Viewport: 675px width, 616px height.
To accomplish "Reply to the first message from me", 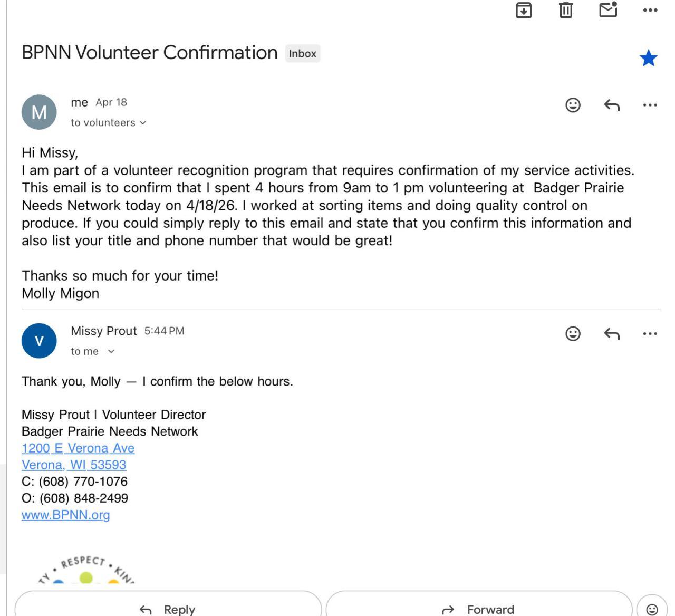I will click(x=612, y=105).
